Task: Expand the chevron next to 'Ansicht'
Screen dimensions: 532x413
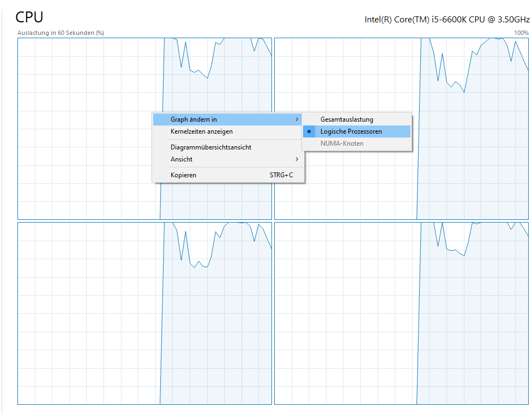Action: 297,159
